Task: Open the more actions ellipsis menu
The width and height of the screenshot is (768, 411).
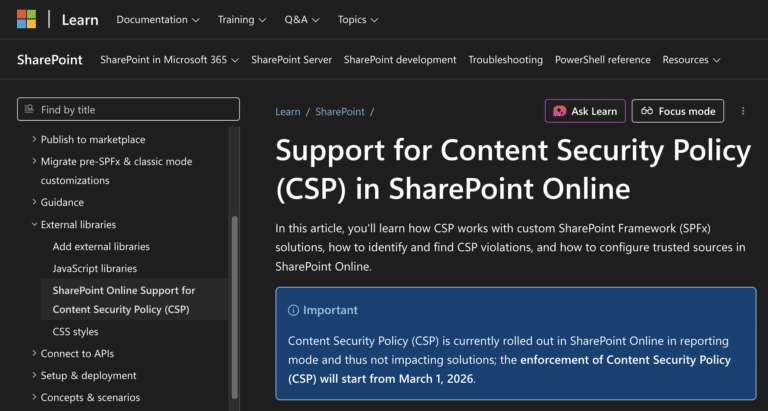Action: click(743, 111)
